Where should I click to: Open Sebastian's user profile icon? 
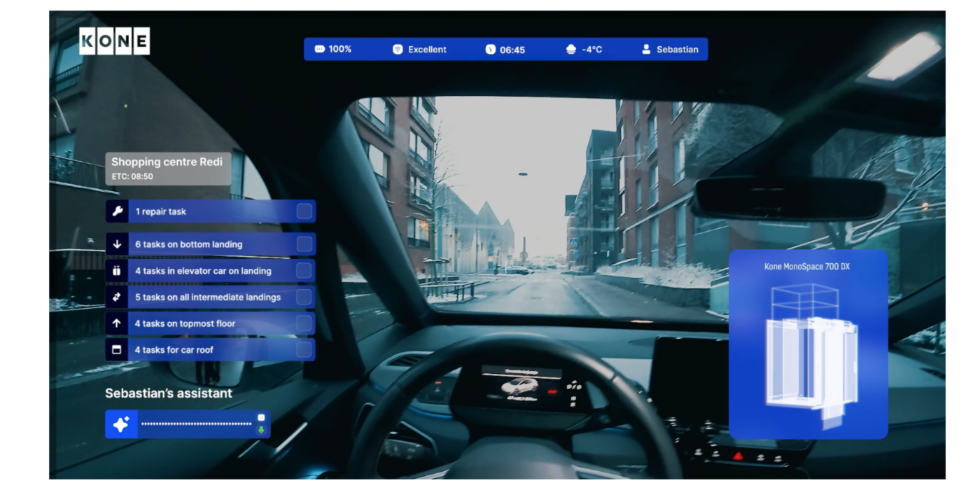pos(646,50)
